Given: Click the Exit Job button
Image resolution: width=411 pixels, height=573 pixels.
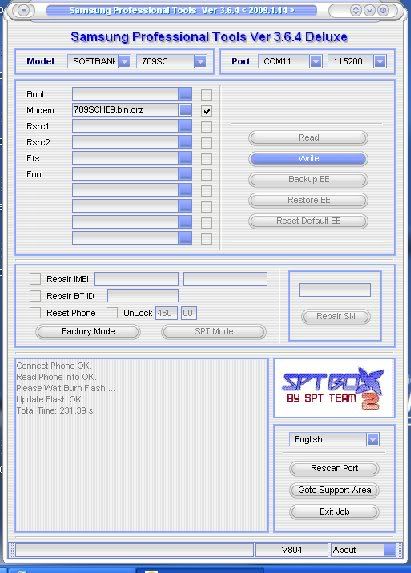Looking at the screenshot, I should point(334,512).
